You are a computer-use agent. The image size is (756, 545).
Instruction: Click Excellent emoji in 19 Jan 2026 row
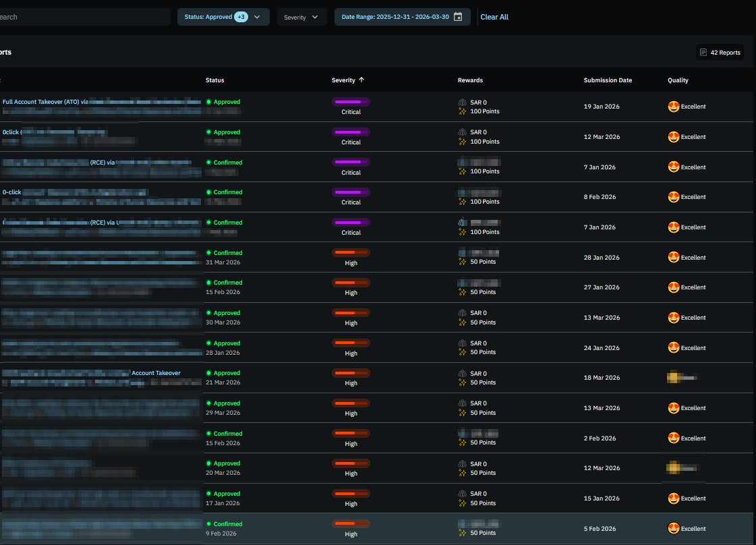click(674, 107)
